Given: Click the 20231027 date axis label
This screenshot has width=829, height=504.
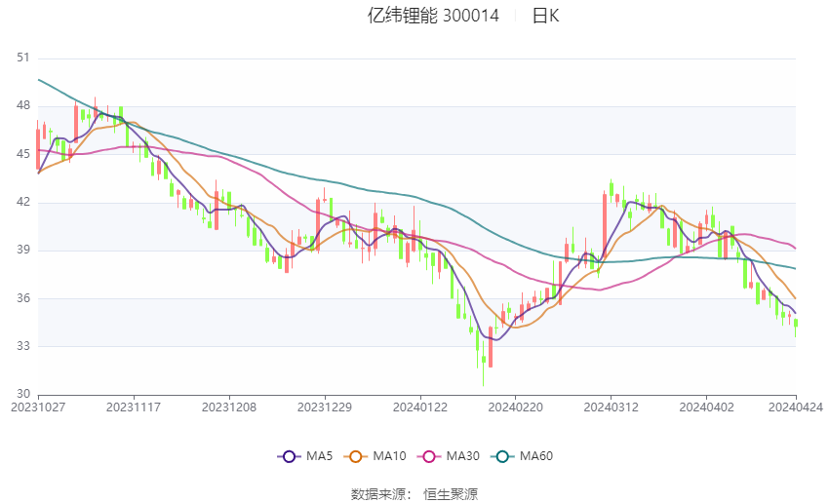Looking at the screenshot, I should (38, 407).
